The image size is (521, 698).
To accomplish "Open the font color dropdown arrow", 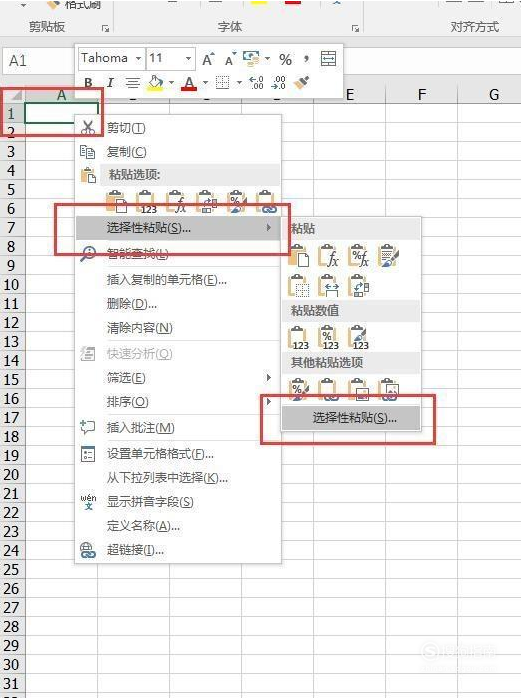I will tap(205, 82).
